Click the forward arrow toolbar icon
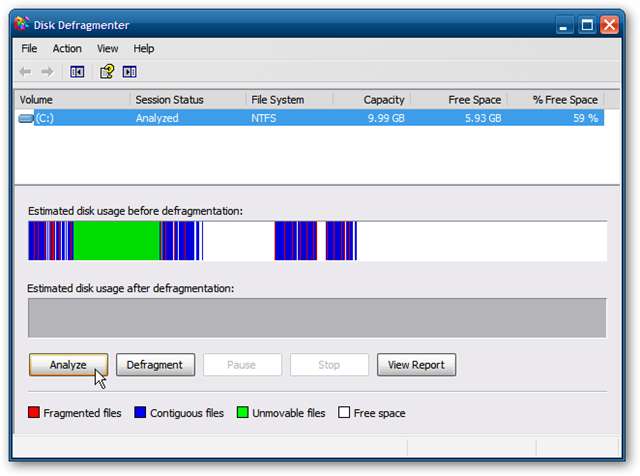 point(48,71)
